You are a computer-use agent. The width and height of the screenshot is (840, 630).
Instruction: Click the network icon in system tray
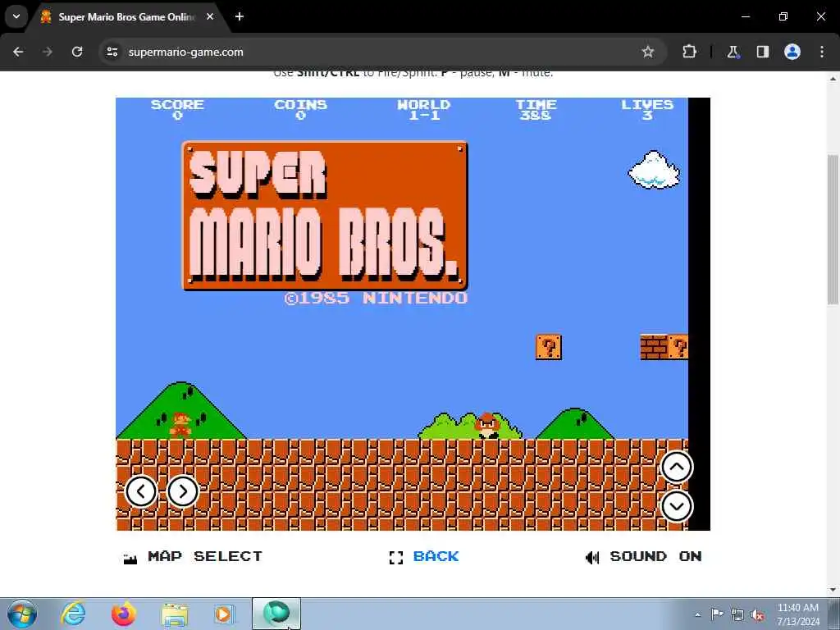(737, 614)
